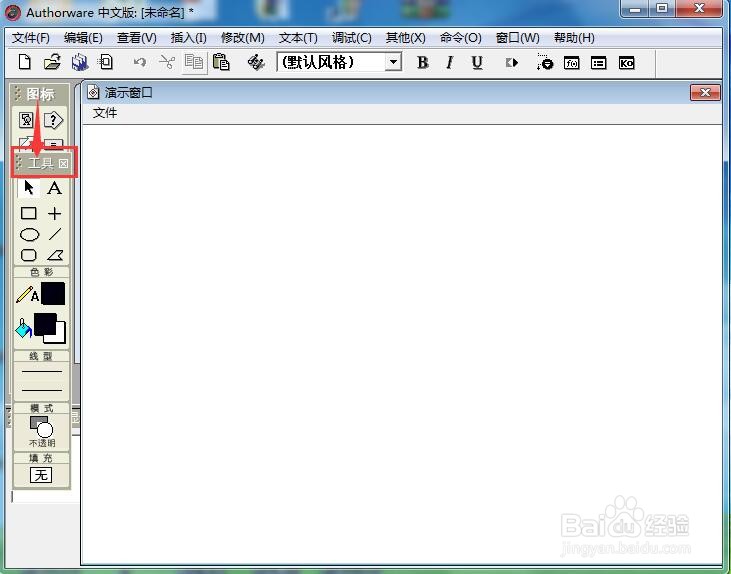Open the Functions window icon
The image size is (731, 574).
coord(572,62)
